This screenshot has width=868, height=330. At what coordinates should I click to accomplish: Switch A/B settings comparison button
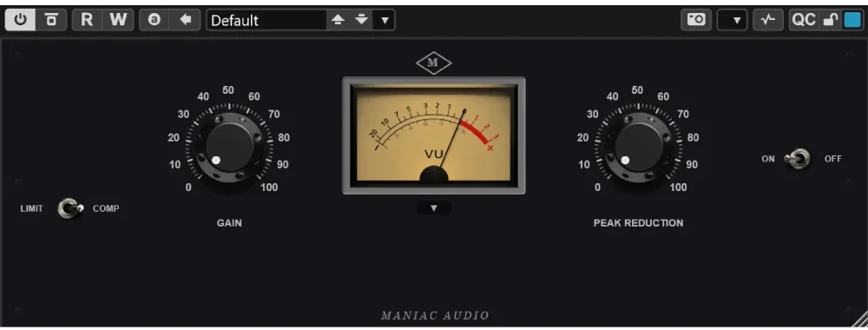click(x=155, y=20)
